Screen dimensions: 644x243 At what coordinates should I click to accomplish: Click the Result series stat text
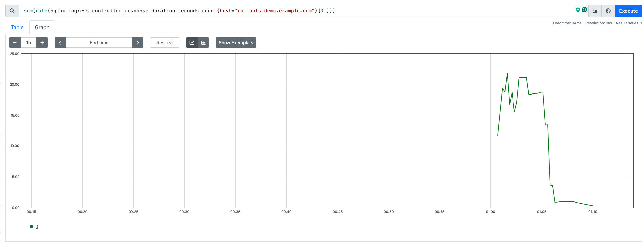[x=629, y=23]
